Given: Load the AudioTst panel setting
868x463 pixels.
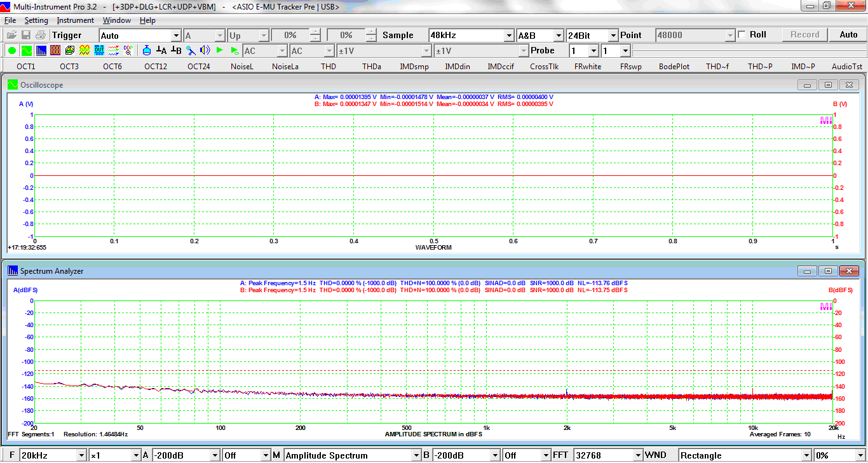Looking at the screenshot, I should 847,66.
